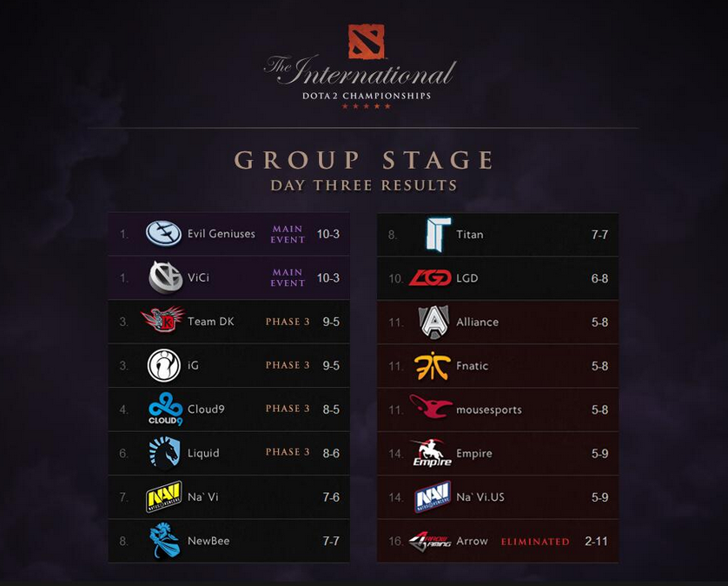Viewport: 728px width, 586px height.
Task: Select the ViCi team logo
Action: 165,277
